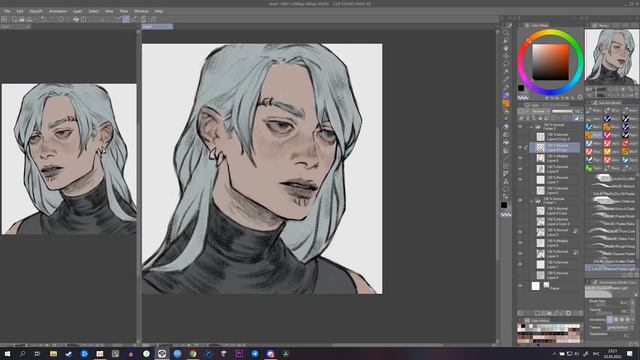Click the New document icon in command bar
Screen dimensions: 640x360
14,19
